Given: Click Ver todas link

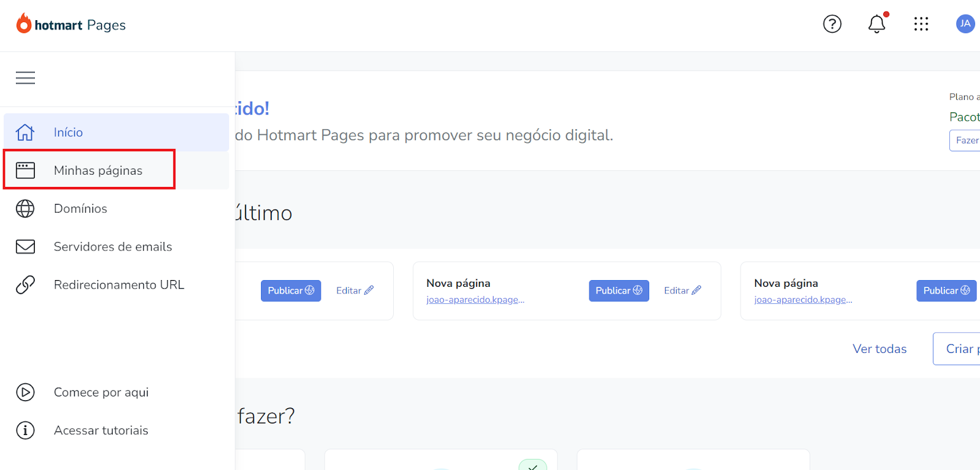Looking at the screenshot, I should (880, 349).
